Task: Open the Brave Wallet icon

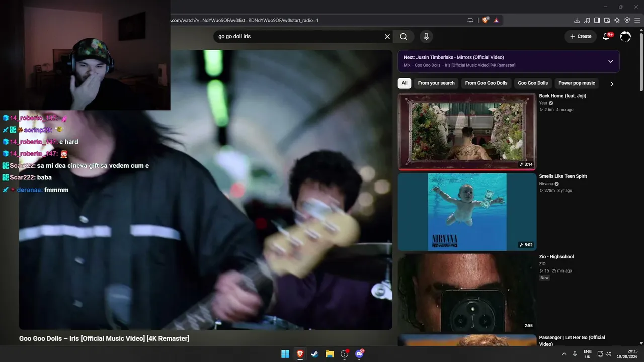Action: 607,20
